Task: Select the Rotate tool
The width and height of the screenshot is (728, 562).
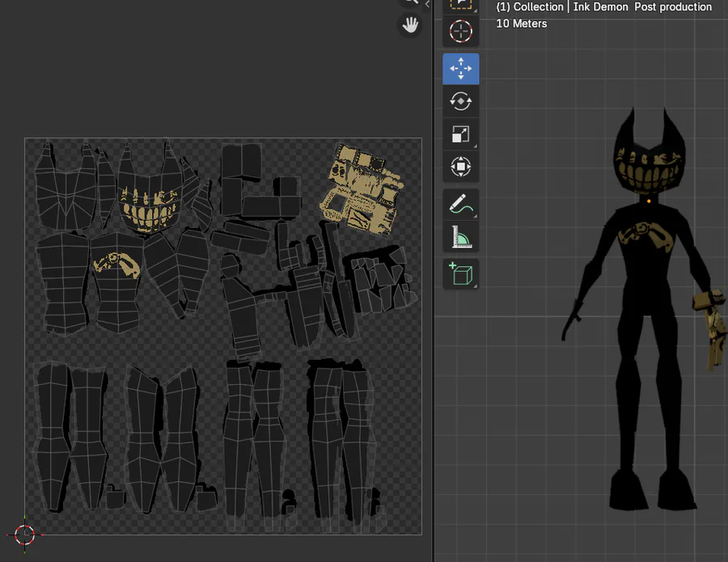Action: tap(460, 101)
